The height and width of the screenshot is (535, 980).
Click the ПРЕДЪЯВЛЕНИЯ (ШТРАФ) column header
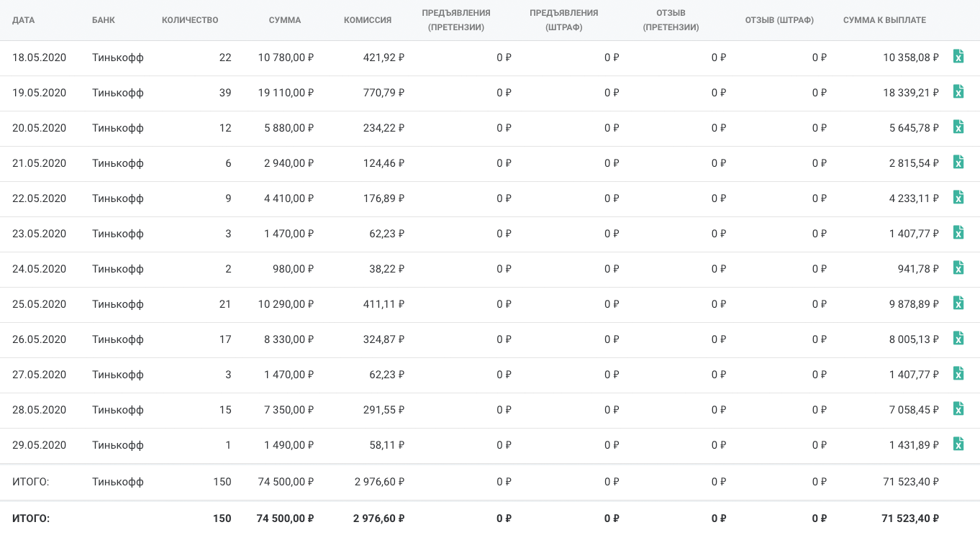pos(564,20)
